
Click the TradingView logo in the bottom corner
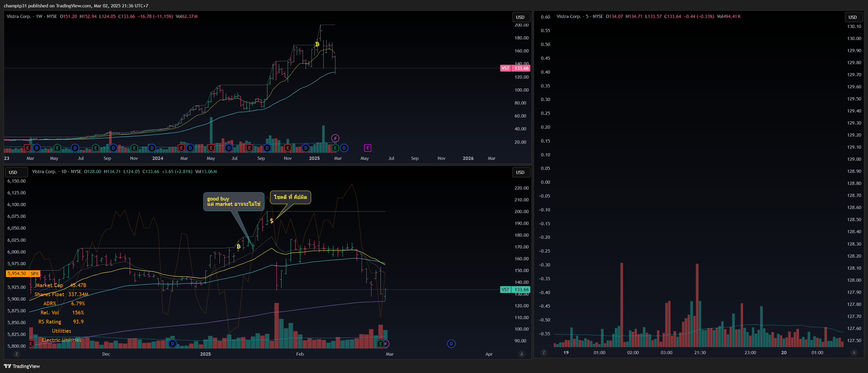[23, 366]
